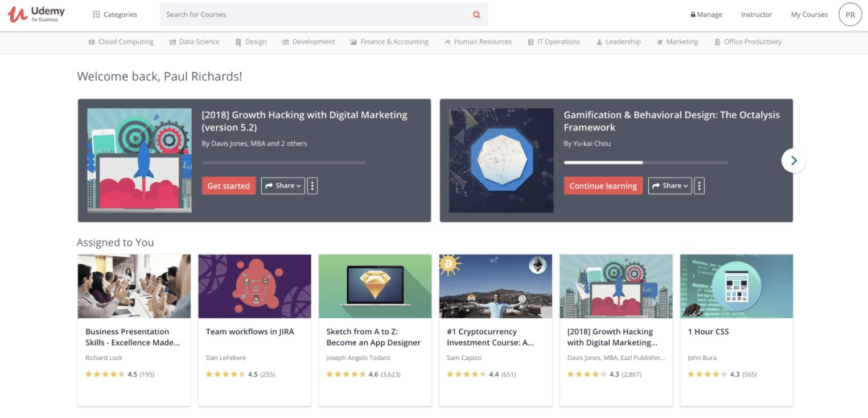Open Data Science category tab
This screenshot has width=868, height=418.
click(195, 42)
